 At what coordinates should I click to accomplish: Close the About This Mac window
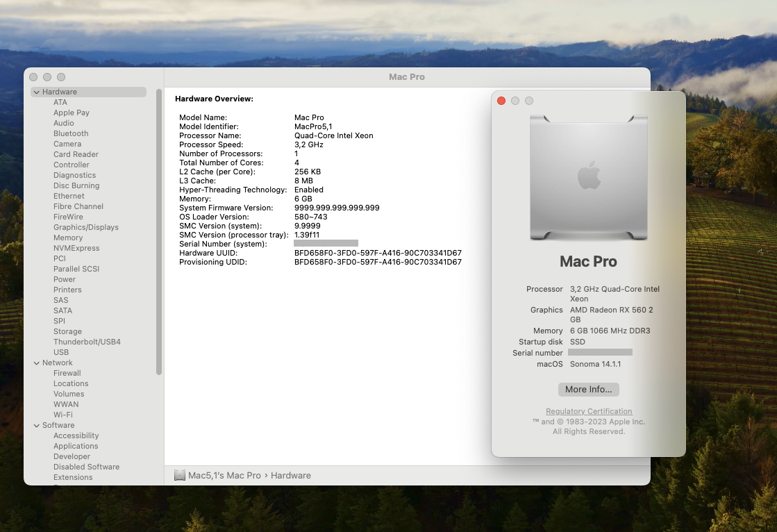(x=501, y=101)
